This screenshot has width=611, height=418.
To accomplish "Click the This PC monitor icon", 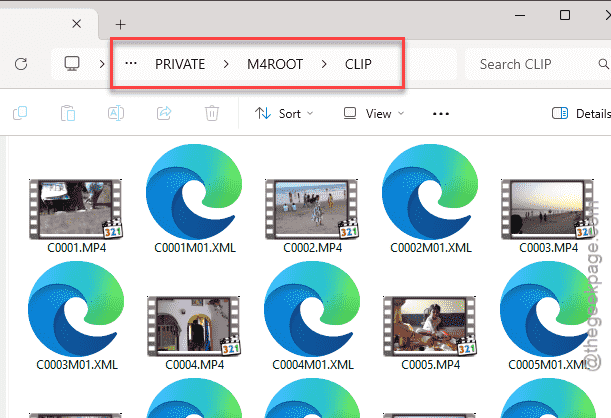I will tap(72, 63).
